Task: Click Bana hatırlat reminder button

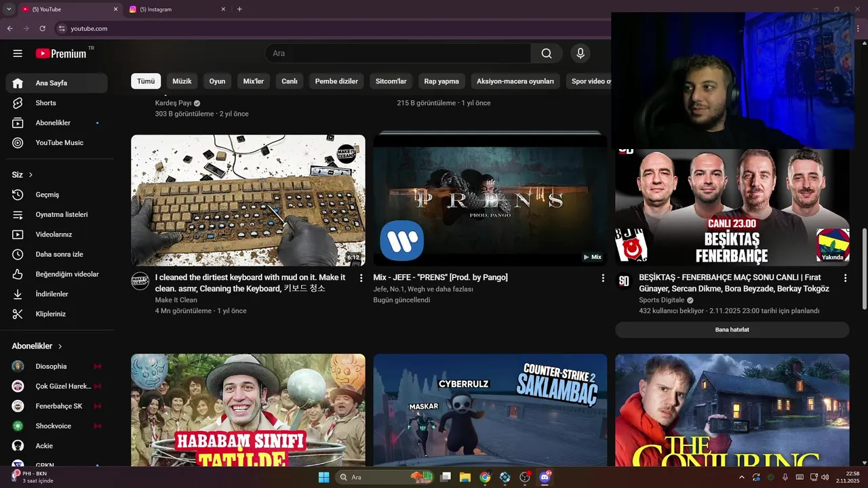Action: pos(732,330)
